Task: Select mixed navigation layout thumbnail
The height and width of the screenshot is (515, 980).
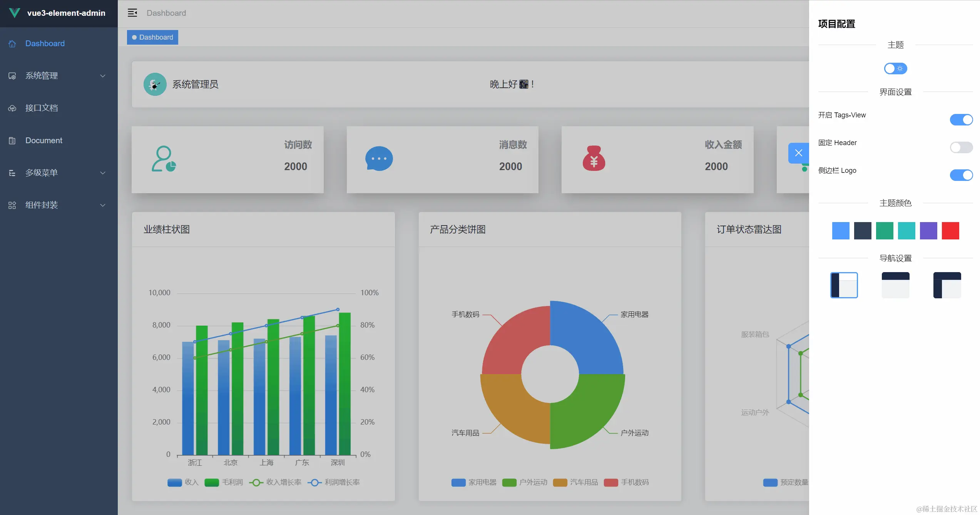Action: click(x=947, y=285)
